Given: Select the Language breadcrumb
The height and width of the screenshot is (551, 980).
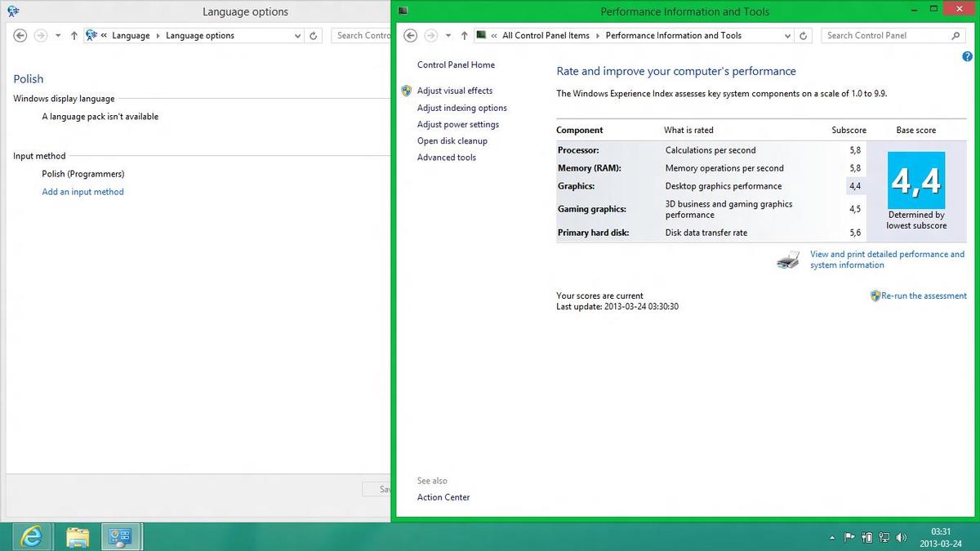Looking at the screenshot, I should pyautogui.click(x=131, y=36).
